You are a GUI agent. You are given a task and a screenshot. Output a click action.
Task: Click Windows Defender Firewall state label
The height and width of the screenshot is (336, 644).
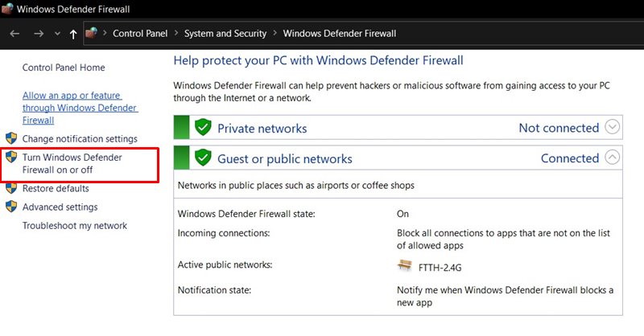coord(246,214)
